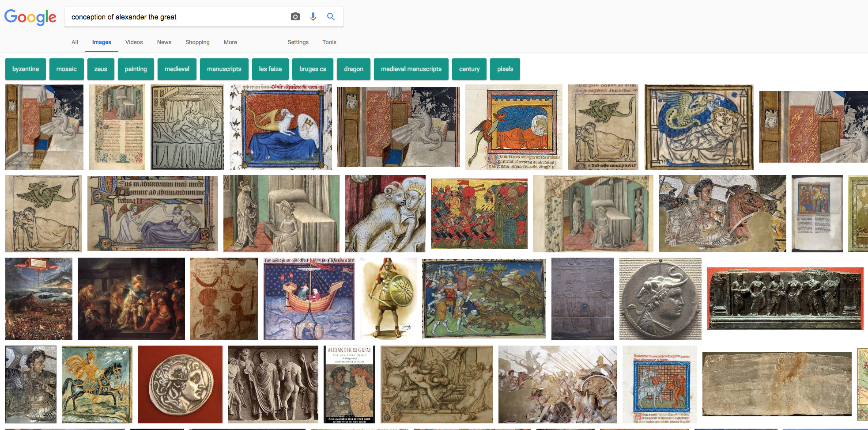Open red-framed miniature with ram-headed dragon
This screenshot has height=430, width=868.
[281, 127]
